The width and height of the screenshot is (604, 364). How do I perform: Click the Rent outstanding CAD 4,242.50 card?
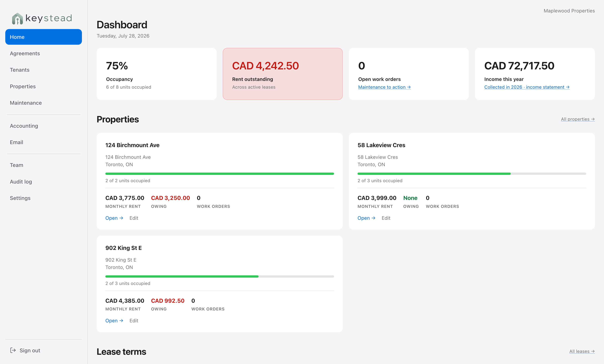click(283, 74)
